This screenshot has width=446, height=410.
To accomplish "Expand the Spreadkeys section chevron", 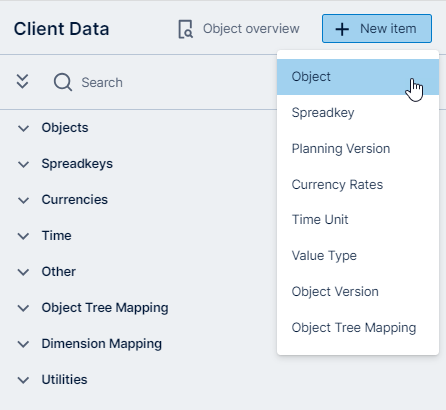I will coord(23,164).
